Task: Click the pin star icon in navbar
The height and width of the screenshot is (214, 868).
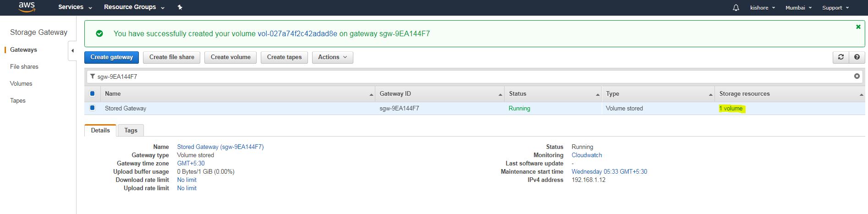Action: 180,7
